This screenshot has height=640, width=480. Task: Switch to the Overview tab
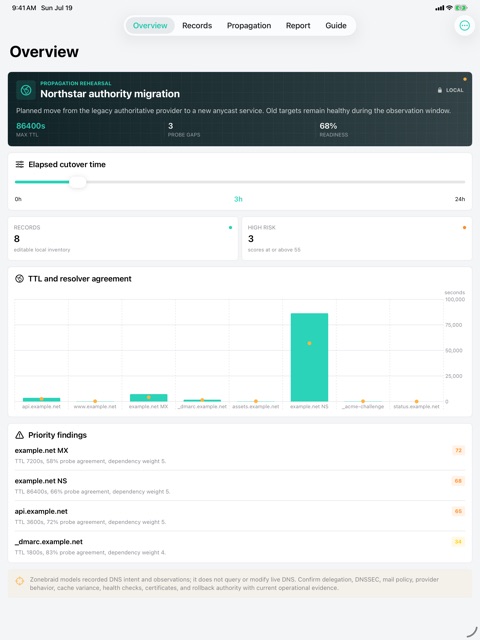(150, 26)
